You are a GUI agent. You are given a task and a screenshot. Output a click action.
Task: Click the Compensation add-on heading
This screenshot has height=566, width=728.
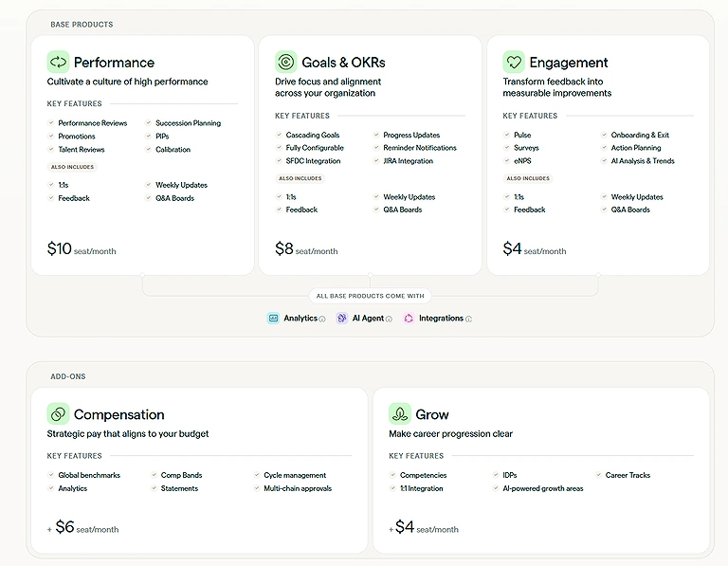point(118,414)
